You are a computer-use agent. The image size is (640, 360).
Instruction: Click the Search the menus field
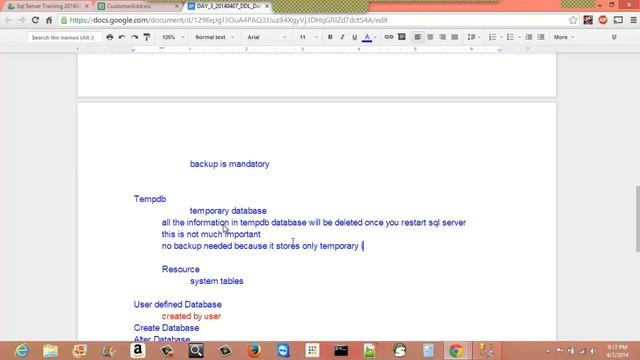click(64, 37)
